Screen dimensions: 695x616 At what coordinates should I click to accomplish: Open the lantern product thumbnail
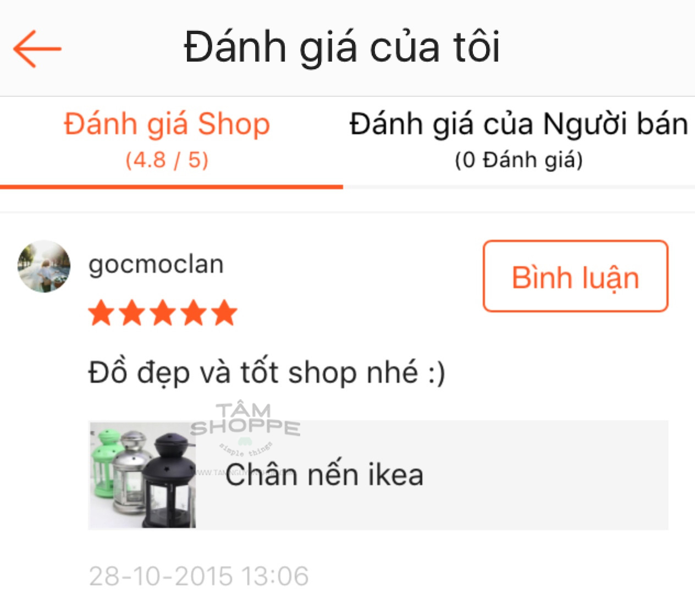142,475
